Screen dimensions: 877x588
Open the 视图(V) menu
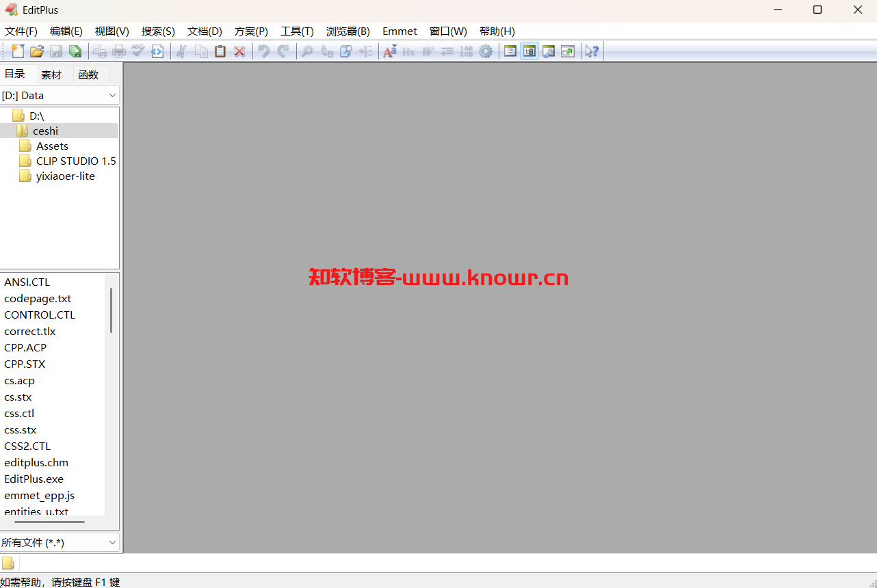[x=112, y=31]
